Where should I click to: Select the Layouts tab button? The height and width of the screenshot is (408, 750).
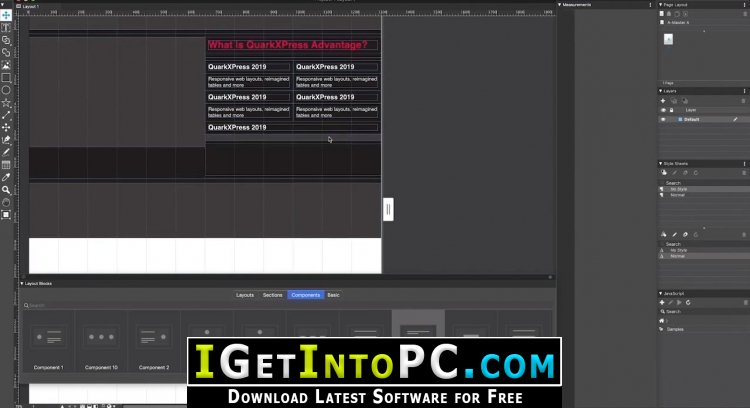pyautogui.click(x=245, y=295)
